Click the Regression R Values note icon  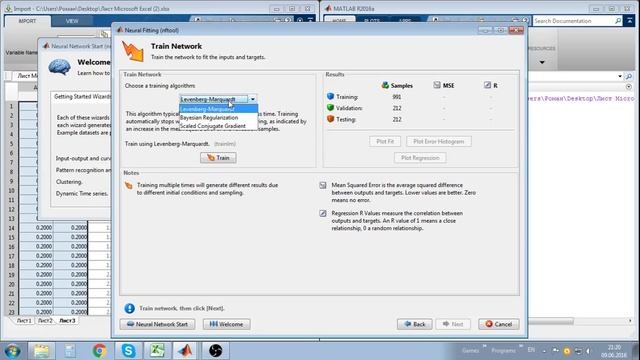(x=323, y=213)
